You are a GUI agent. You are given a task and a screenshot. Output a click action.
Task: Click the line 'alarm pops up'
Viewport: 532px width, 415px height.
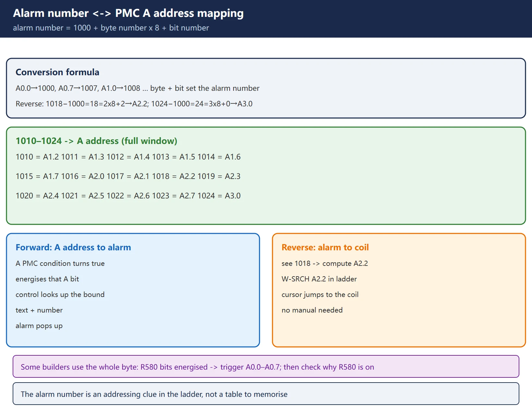[39, 326]
